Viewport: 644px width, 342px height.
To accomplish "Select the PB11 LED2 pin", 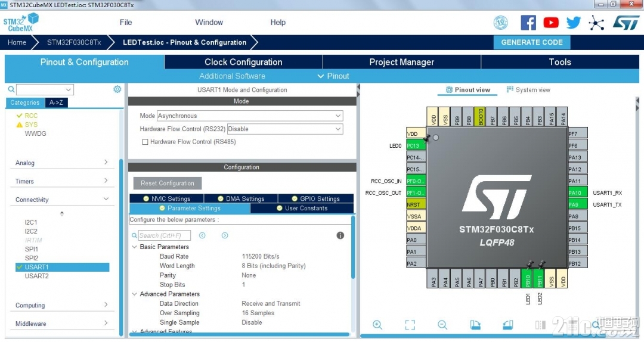I will coord(539,278).
